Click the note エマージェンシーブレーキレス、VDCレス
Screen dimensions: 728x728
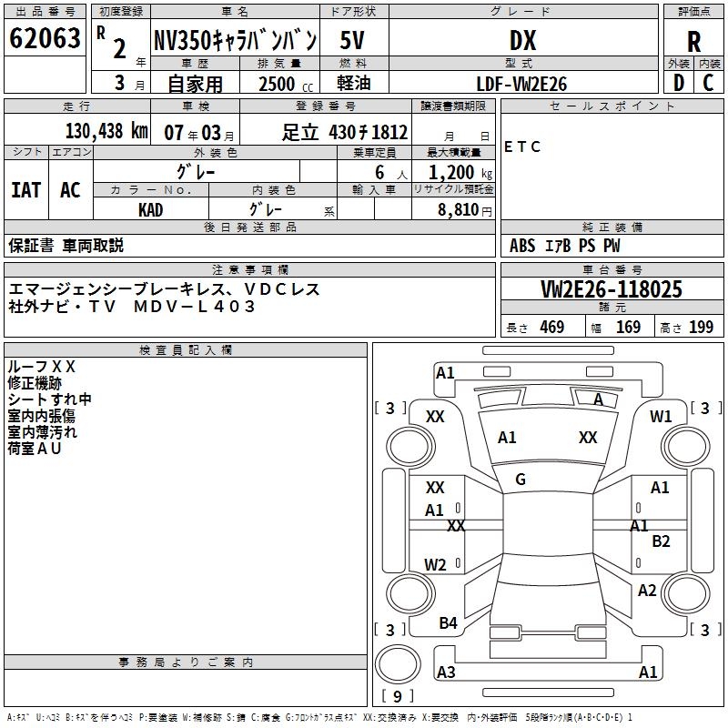click(x=165, y=289)
